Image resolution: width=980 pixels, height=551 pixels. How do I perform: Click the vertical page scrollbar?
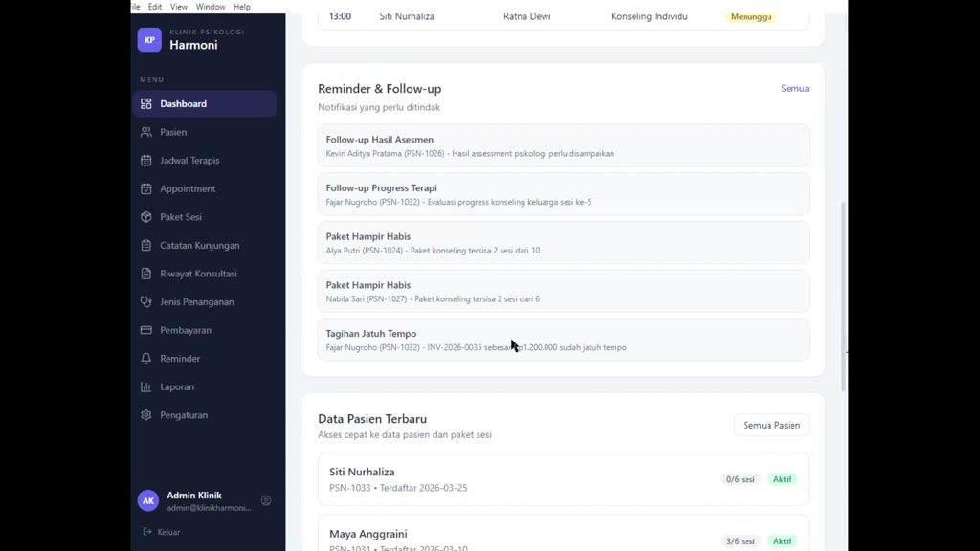(x=844, y=297)
